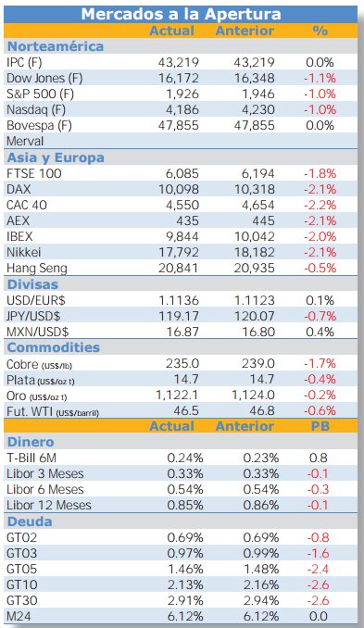Screen dimensions: 364x628
Task: Click the MXN/USD$ row label
Action: tap(38, 332)
